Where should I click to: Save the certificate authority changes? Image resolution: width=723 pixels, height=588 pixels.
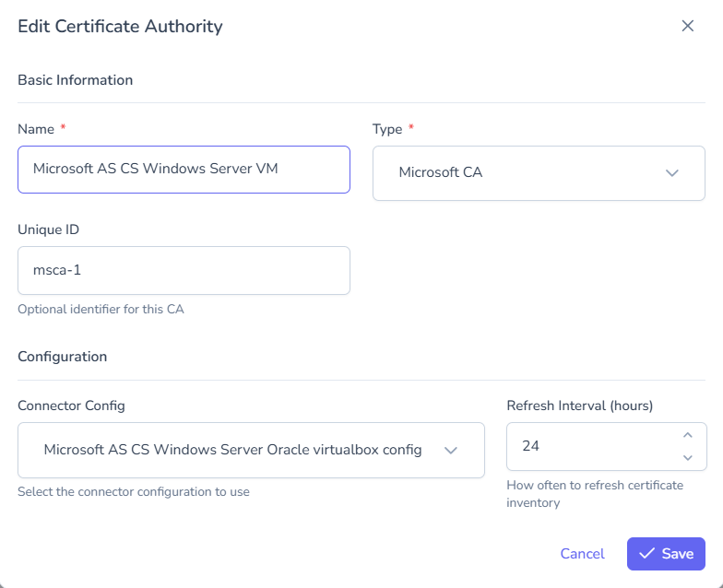click(x=666, y=553)
